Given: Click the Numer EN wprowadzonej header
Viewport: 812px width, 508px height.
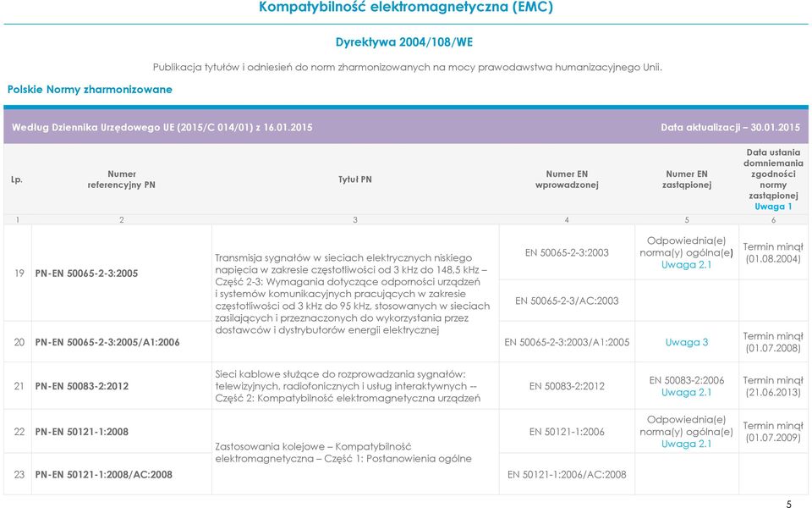Looking at the screenshot, I should 567,179.
